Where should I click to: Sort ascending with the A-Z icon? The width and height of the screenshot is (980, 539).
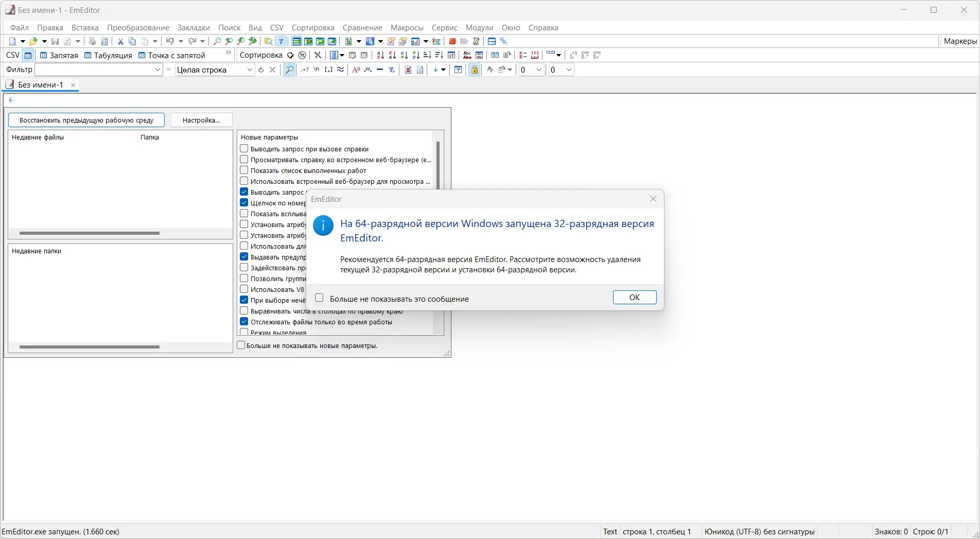click(380, 55)
